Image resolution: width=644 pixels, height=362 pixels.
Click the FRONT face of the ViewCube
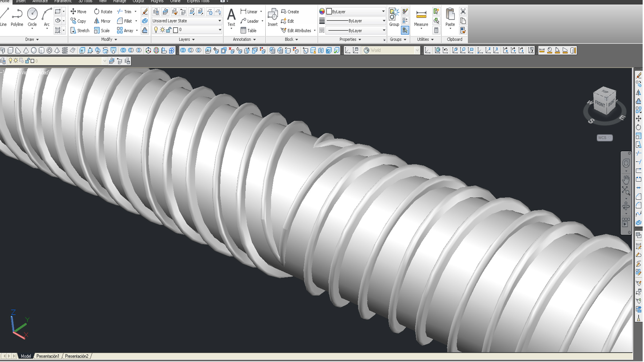pos(600,104)
